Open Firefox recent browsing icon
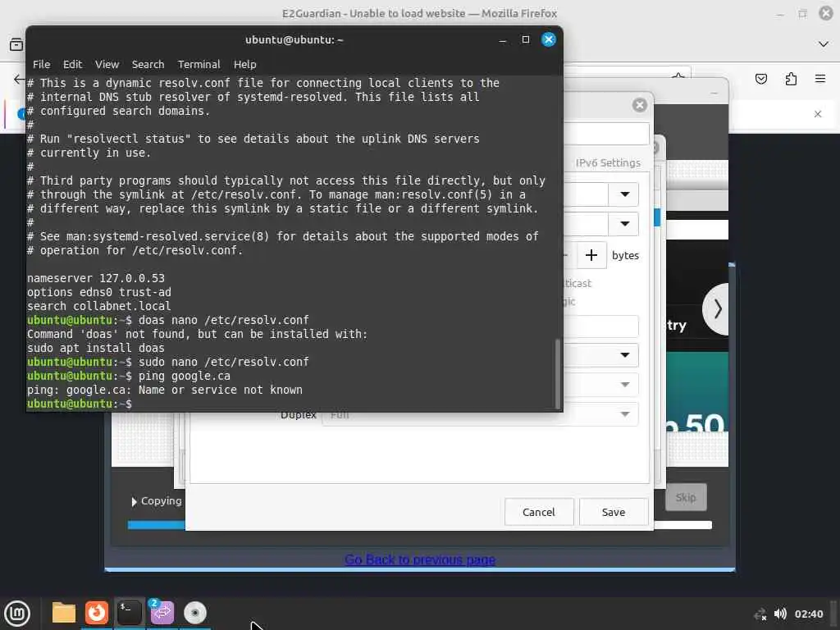 click(16, 44)
